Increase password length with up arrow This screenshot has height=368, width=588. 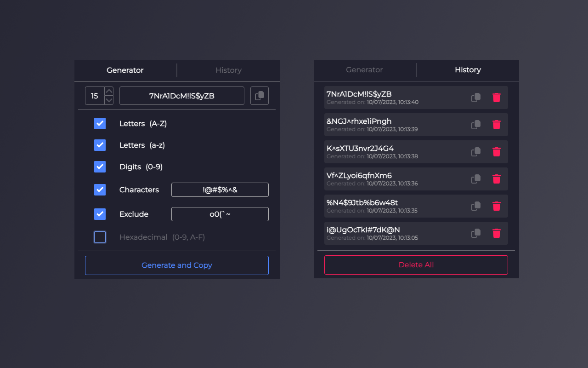109,91
